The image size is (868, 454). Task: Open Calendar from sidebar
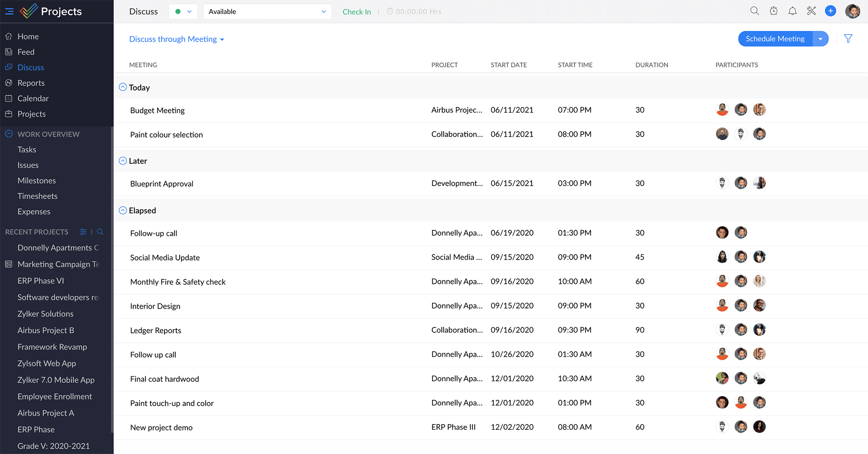[x=33, y=99]
